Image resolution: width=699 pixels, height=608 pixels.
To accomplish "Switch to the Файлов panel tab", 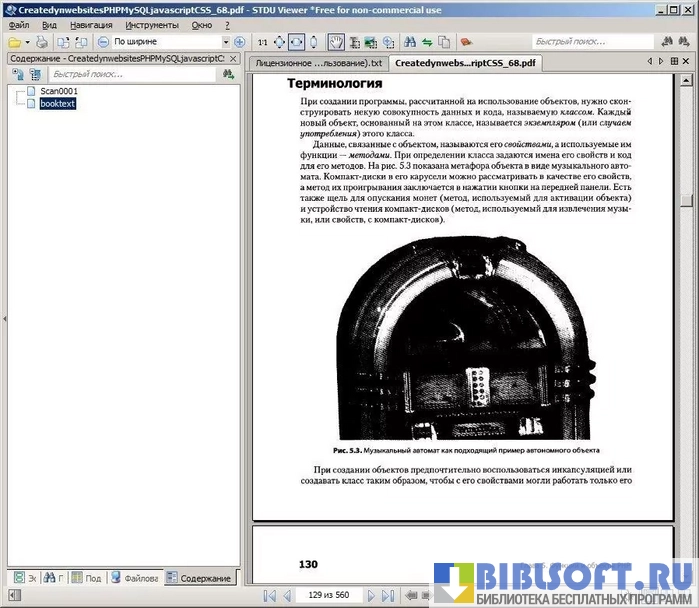I will (x=135, y=578).
